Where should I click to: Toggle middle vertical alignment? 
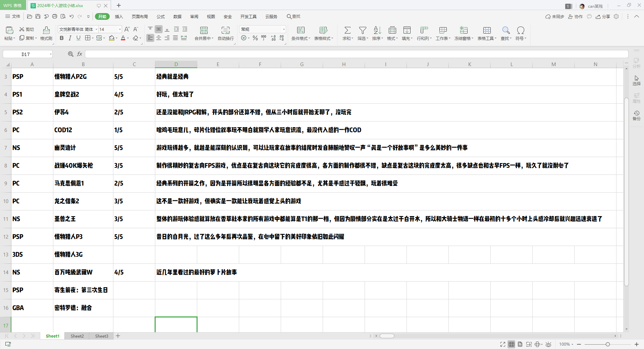pos(159,30)
